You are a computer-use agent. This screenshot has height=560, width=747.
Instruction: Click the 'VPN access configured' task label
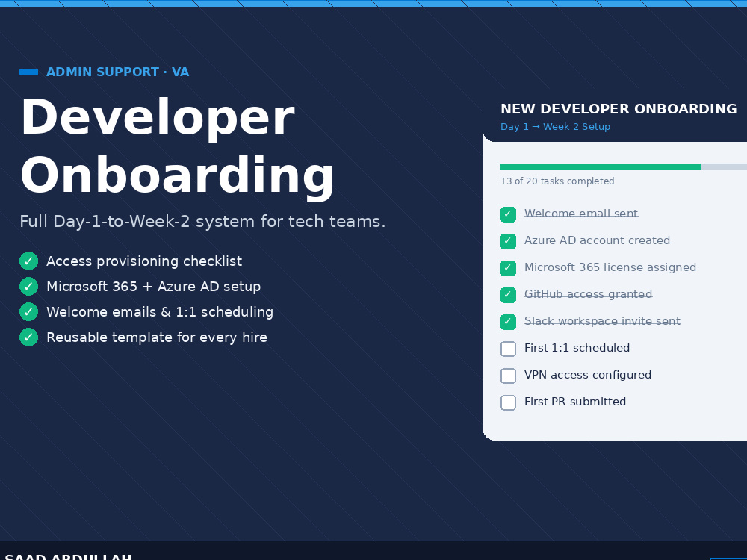(588, 375)
